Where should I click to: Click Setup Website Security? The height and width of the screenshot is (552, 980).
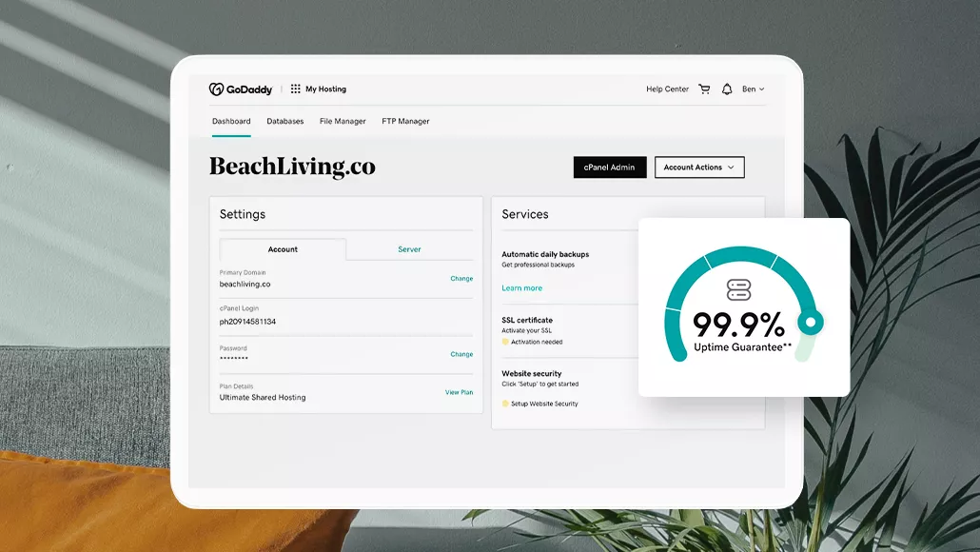point(544,404)
